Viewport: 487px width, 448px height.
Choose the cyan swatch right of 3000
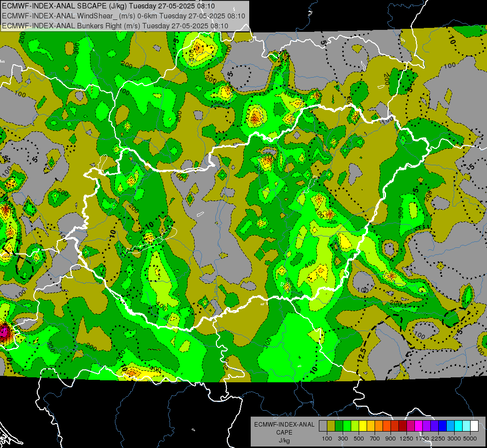pyautogui.click(x=459, y=426)
